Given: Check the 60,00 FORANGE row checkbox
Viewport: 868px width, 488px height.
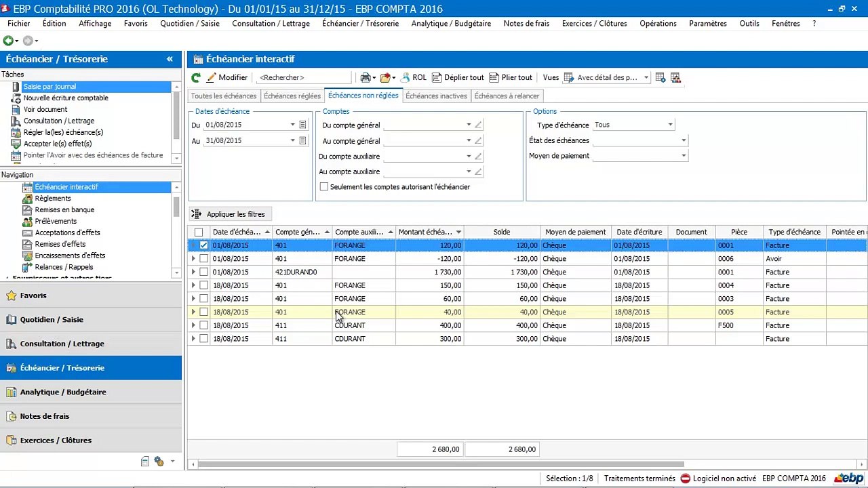Looking at the screenshot, I should pos(203,299).
